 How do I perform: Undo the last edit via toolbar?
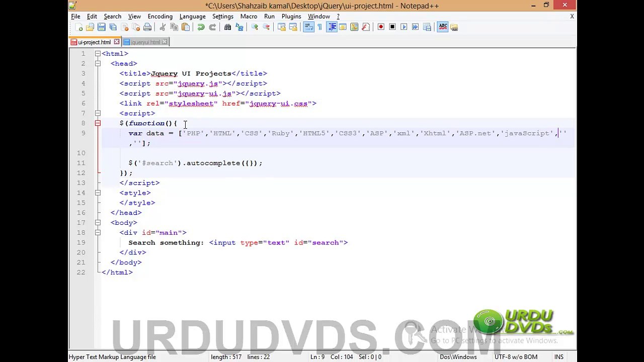coord(201,27)
